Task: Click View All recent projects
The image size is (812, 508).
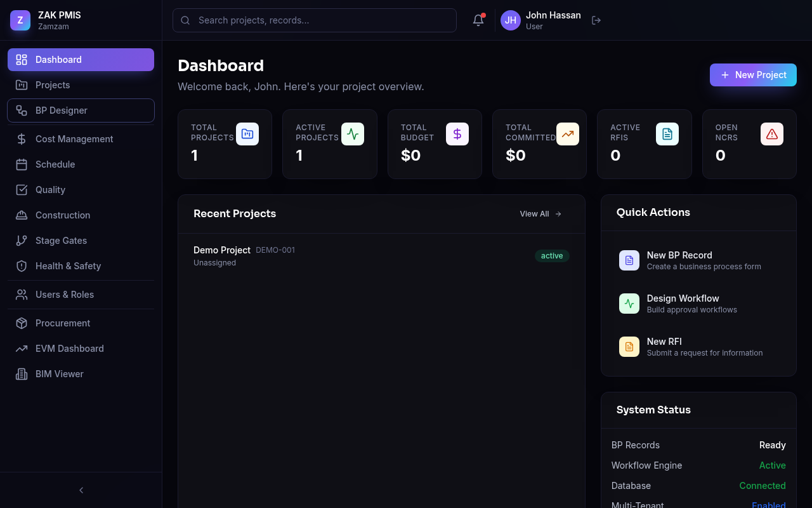Action: click(541, 214)
